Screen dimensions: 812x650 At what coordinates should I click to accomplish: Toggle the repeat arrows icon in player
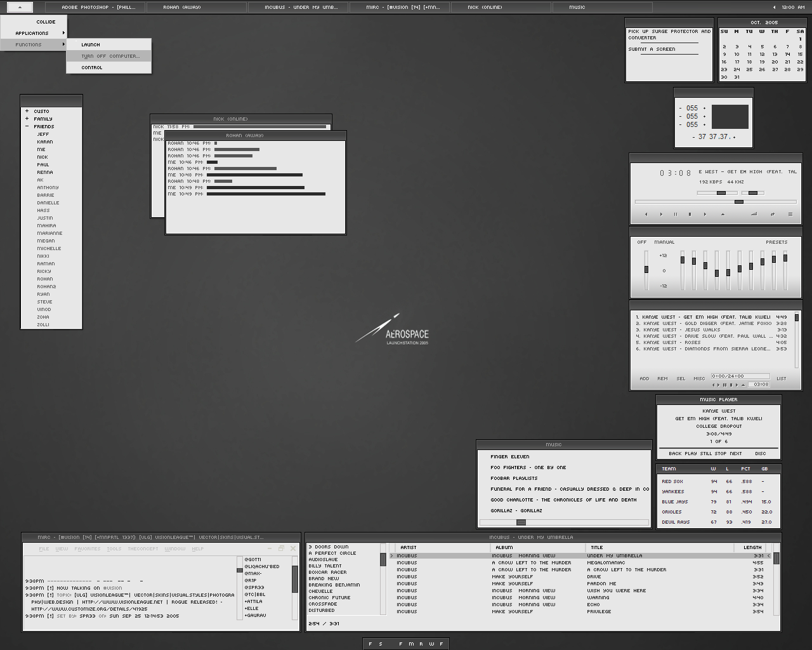pyautogui.click(x=772, y=214)
